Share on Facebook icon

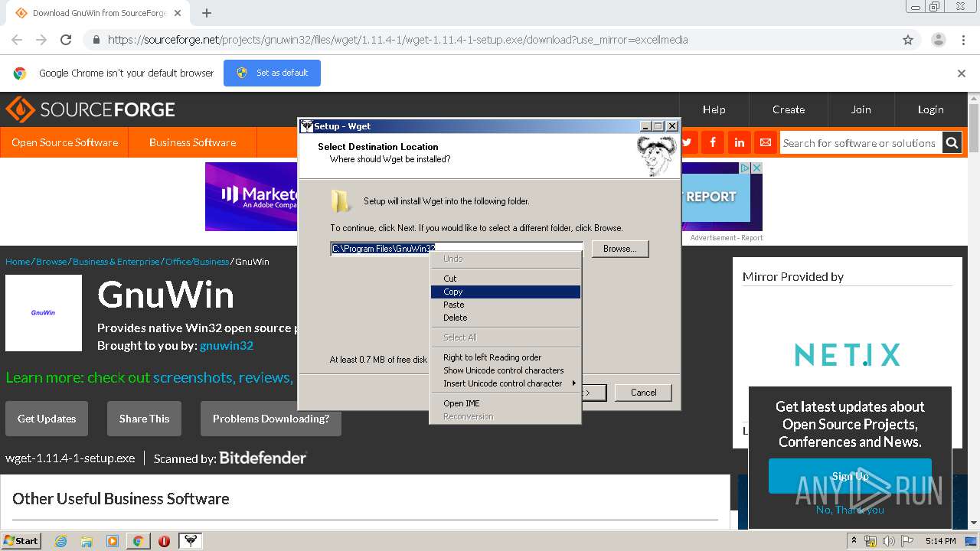pos(713,142)
